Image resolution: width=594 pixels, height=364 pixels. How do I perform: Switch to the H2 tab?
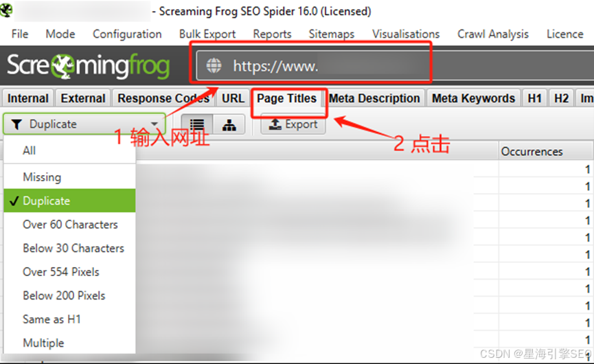[561, 98]
